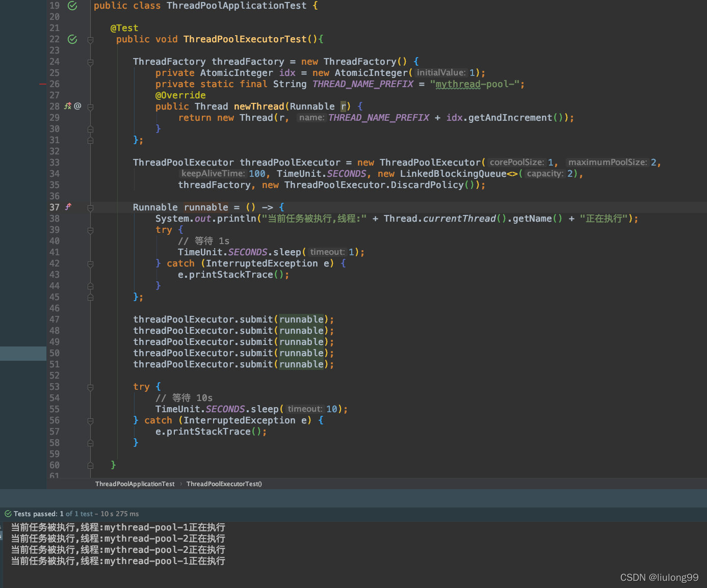
Task: Click the threadPoolExecutor variable declaration on line 33
Action: 290,163
